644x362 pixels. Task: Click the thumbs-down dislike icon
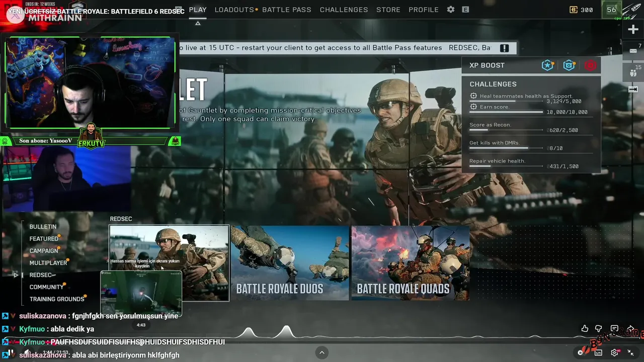(x=599, y=329)
